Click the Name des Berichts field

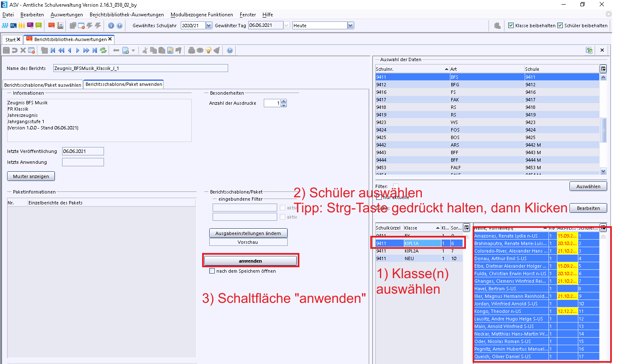[x=140, y=68]
